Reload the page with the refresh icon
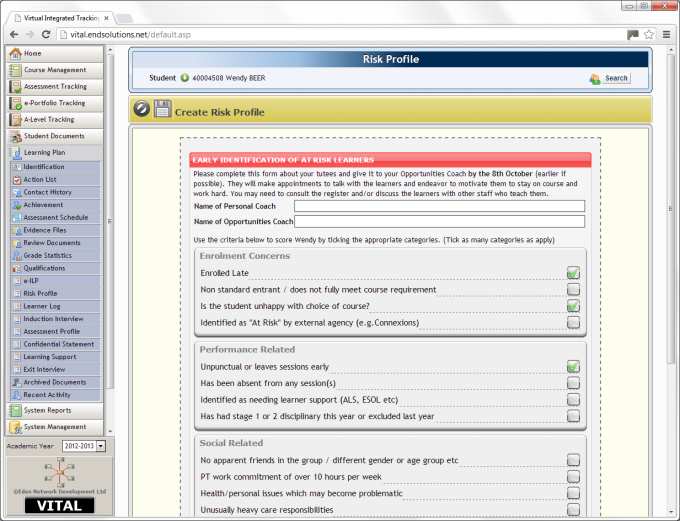This screenshot has width=680, height=521. tap(46, 35)
